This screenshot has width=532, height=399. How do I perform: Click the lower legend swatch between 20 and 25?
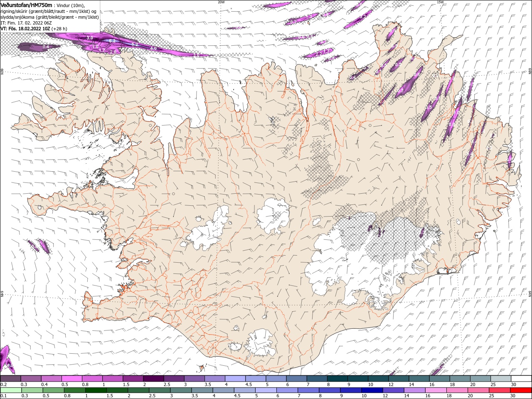click(x=478, y=390)
